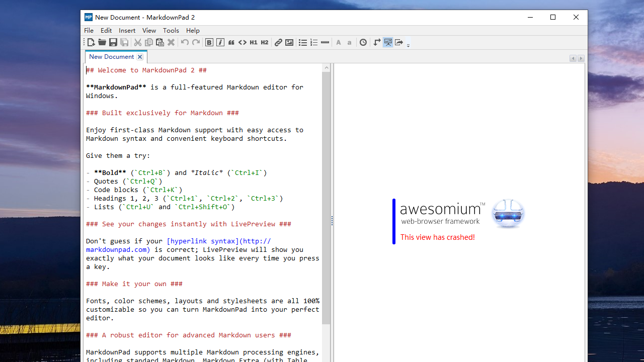The width and height of the screenshot is (644, 362).
Task: Apply Heading 1 from the toolbar
Action: 253,42
